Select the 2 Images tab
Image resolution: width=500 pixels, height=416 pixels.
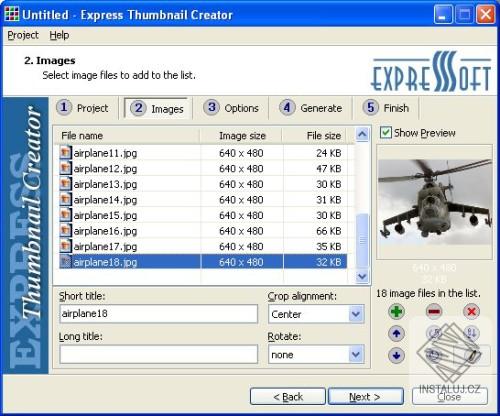[x=157, y=108]
